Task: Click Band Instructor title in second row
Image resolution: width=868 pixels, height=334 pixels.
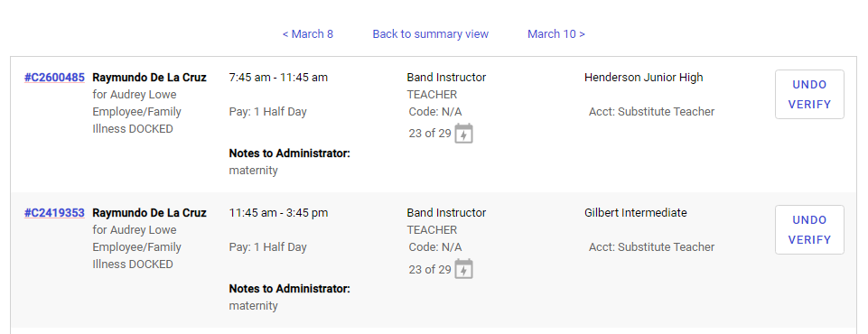Action: tap(446, 213)
